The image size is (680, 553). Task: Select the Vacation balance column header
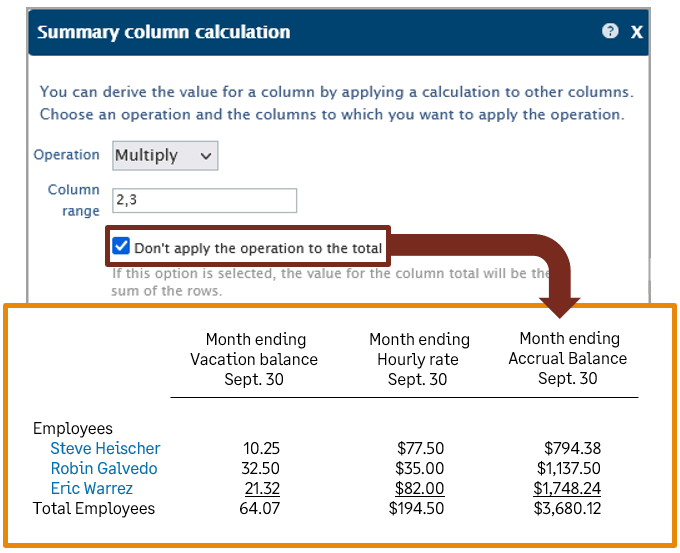coord(254,359)
